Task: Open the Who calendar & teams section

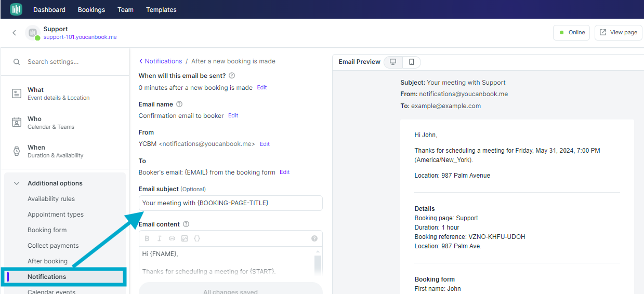Action: tap(65, 123)
